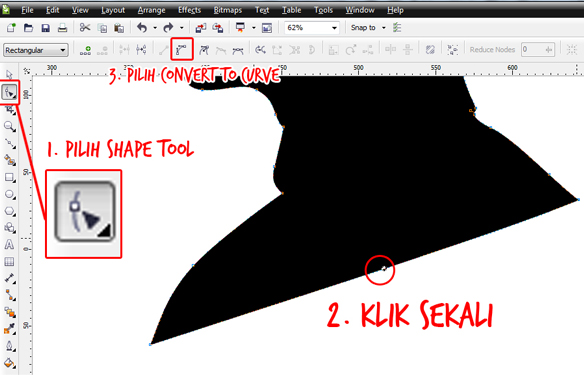Open the Effects menu
Viewport: 584px width, 375px height.
coord(189,10)
